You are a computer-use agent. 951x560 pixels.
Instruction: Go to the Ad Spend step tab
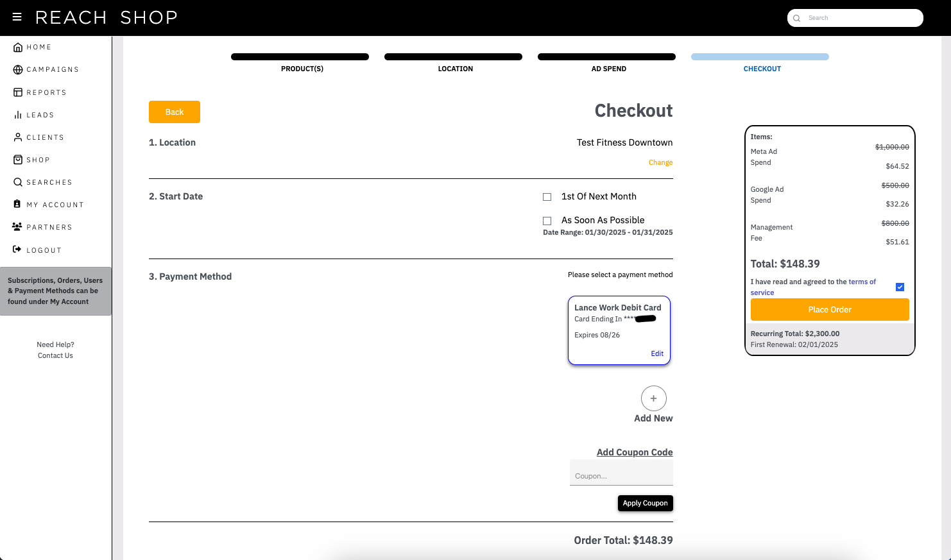[607, 62]
